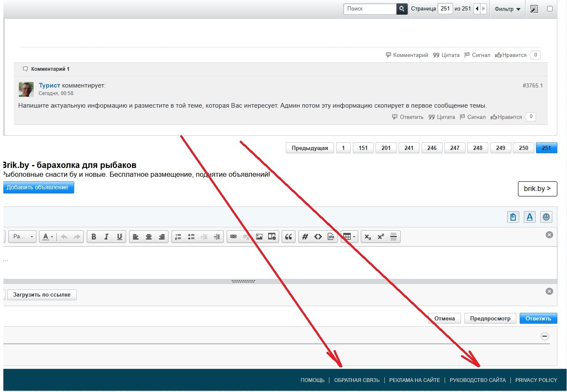Click the search magnifier button
The height and width of the screenshot is (392, 567).
(x=402, y=9)
